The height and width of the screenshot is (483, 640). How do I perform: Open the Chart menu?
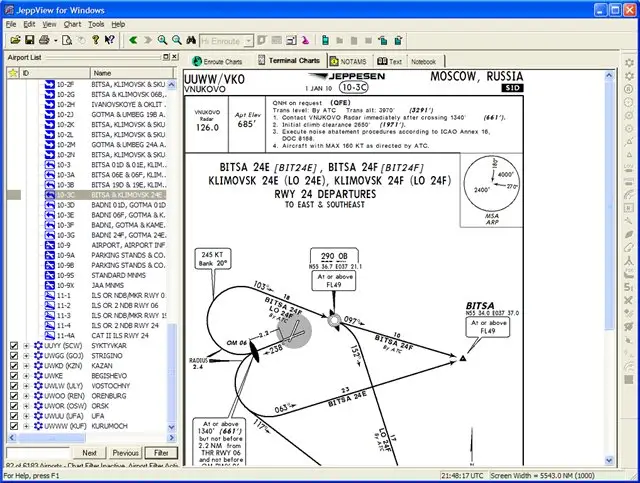72,24
